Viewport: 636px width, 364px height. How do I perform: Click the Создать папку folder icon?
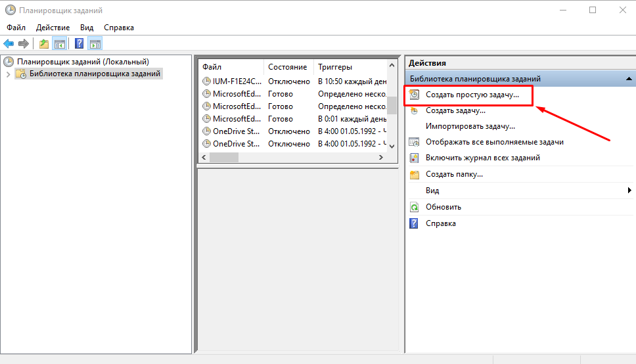414,175
